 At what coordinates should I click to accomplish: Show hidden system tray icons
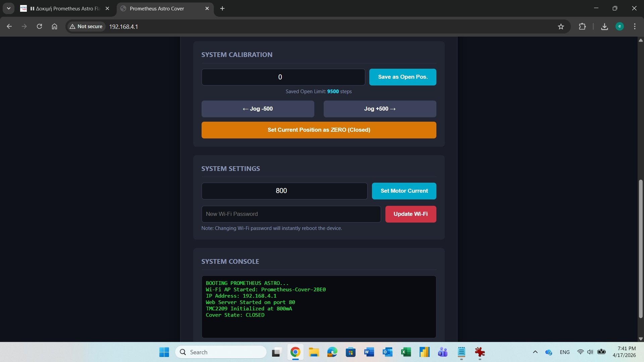click(x=535, y=352)
